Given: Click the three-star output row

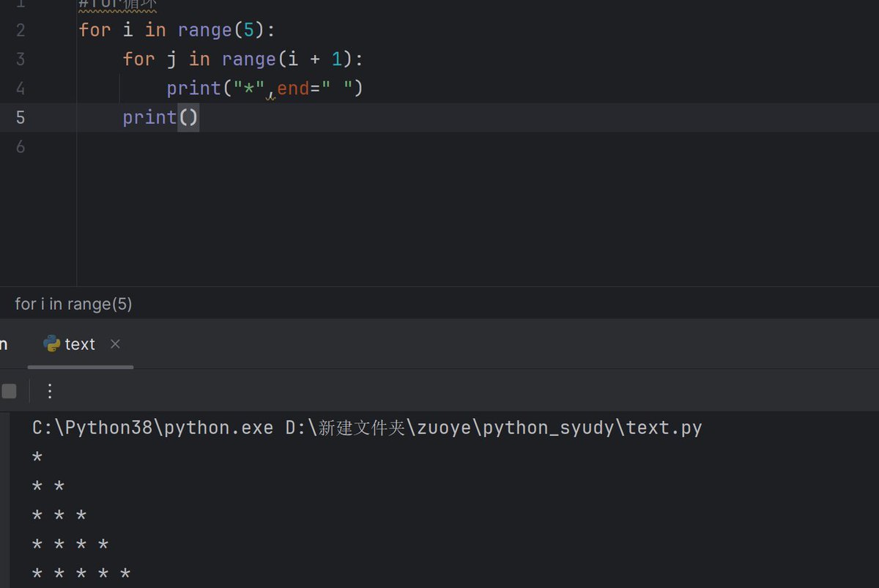Looking at the screenshot, I should coord(59,516).
